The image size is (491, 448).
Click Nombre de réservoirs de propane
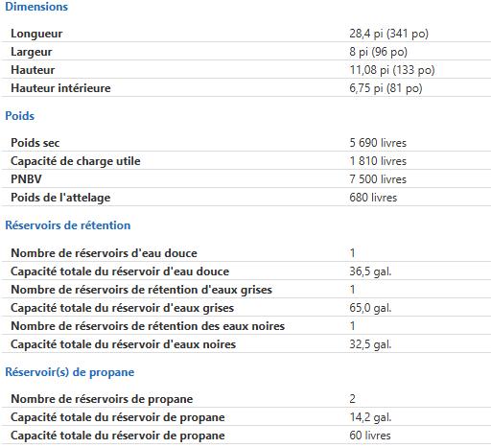point(102,399)
